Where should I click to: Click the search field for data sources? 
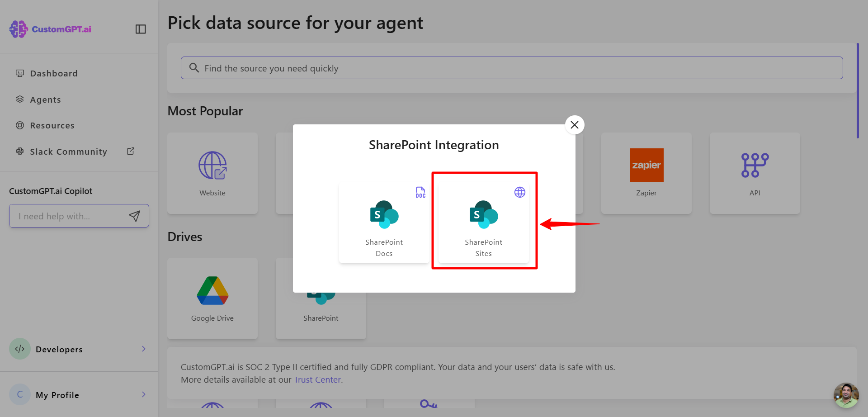[x=512, y=68]
